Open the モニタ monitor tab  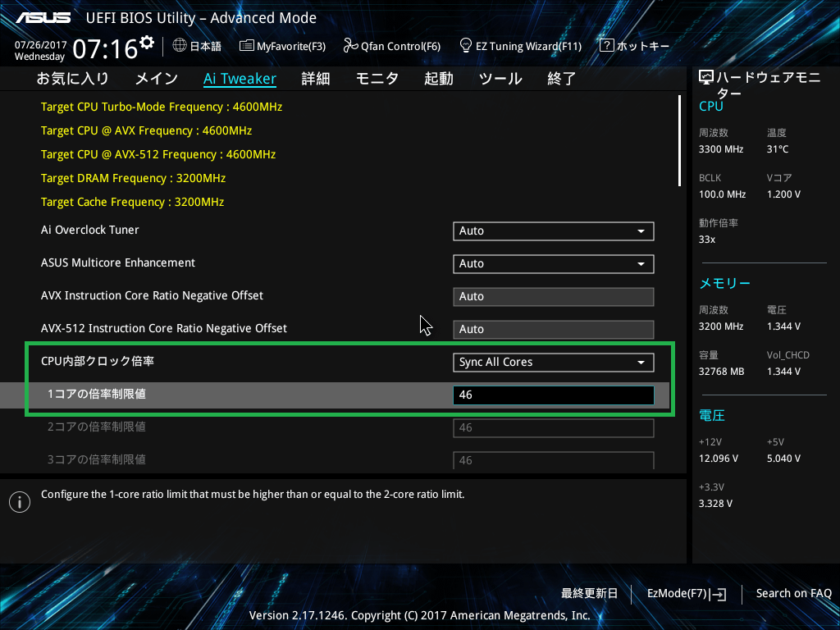point(377,79)
